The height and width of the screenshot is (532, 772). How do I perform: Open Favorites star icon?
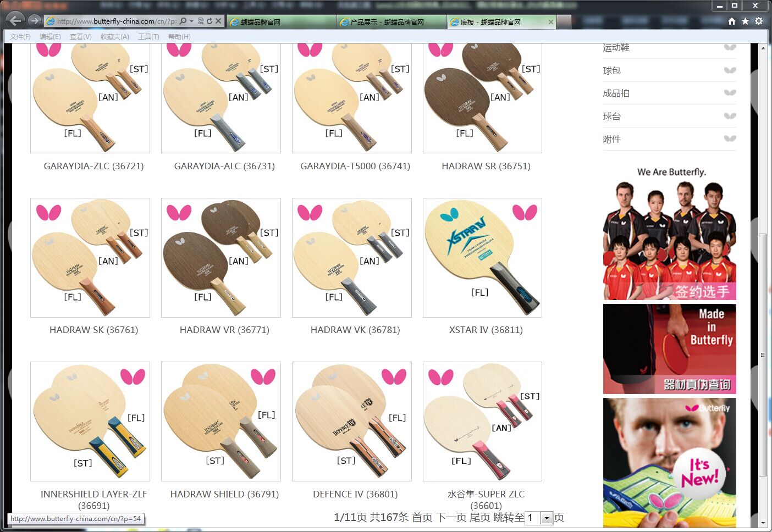[x=745, y=21]
